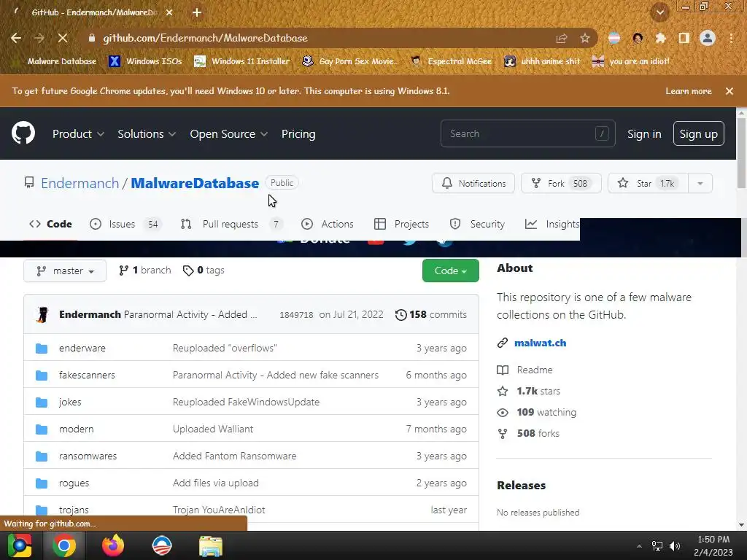Switch to the Issues tab
This screenshot has width=747, height=560.
coord(125,224)
